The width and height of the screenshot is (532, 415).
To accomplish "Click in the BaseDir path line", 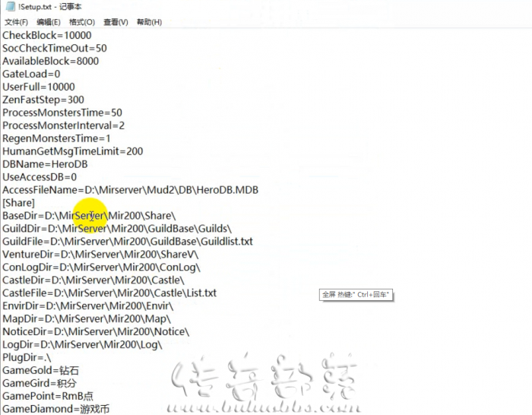I will pyautogui.click(x=89, y=216).
